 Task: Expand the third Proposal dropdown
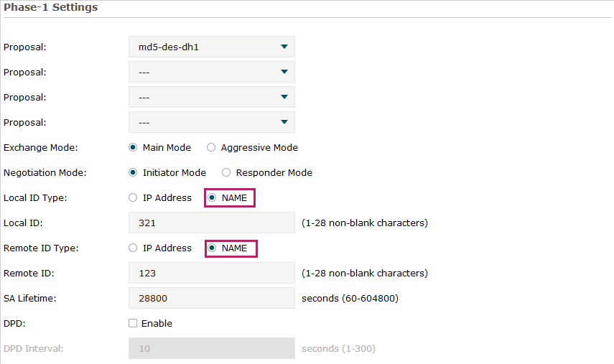click(211, 97)
